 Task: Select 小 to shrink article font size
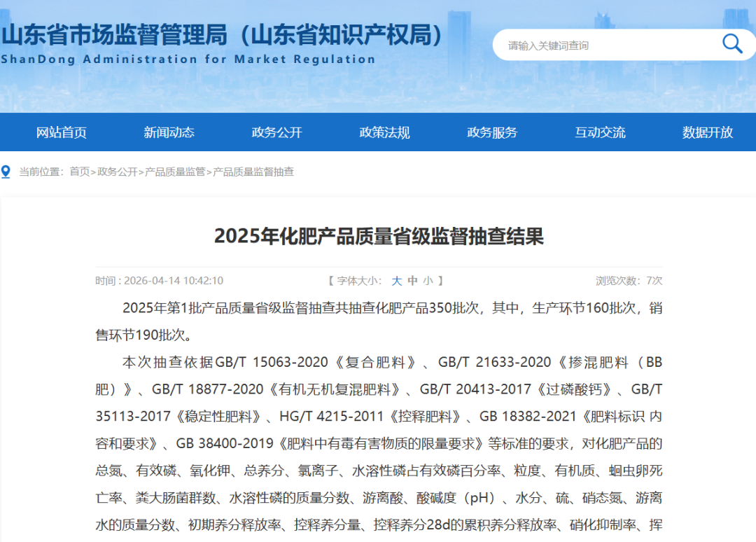[x=428, y=280]
